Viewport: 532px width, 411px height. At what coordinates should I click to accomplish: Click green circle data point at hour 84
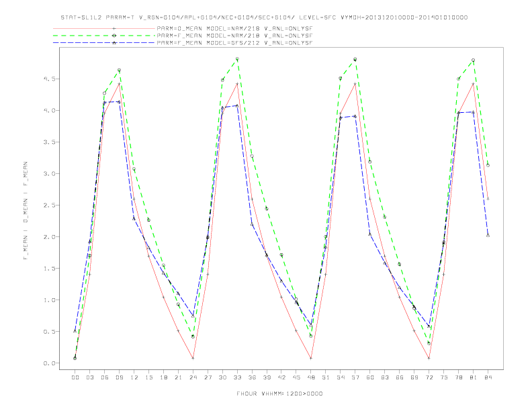[x=488, y=165]
